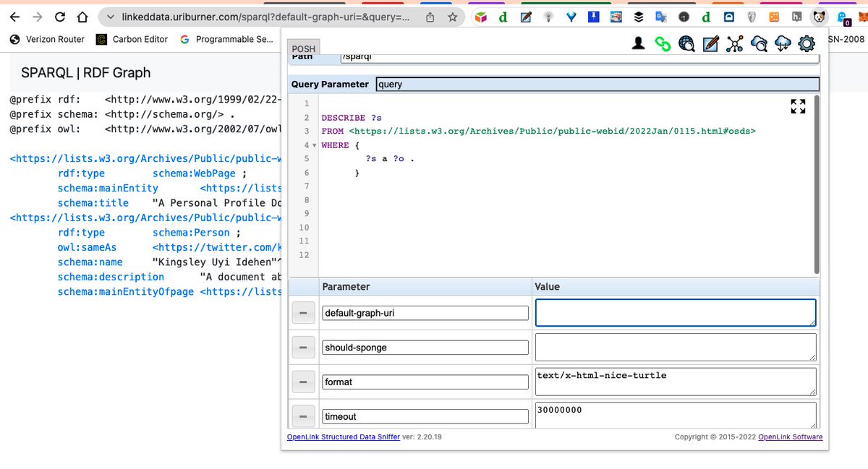Switch to the POSH tab
The height and width of the screenshot is (469, 868).
pyautogui.click(x=304, y=49)
